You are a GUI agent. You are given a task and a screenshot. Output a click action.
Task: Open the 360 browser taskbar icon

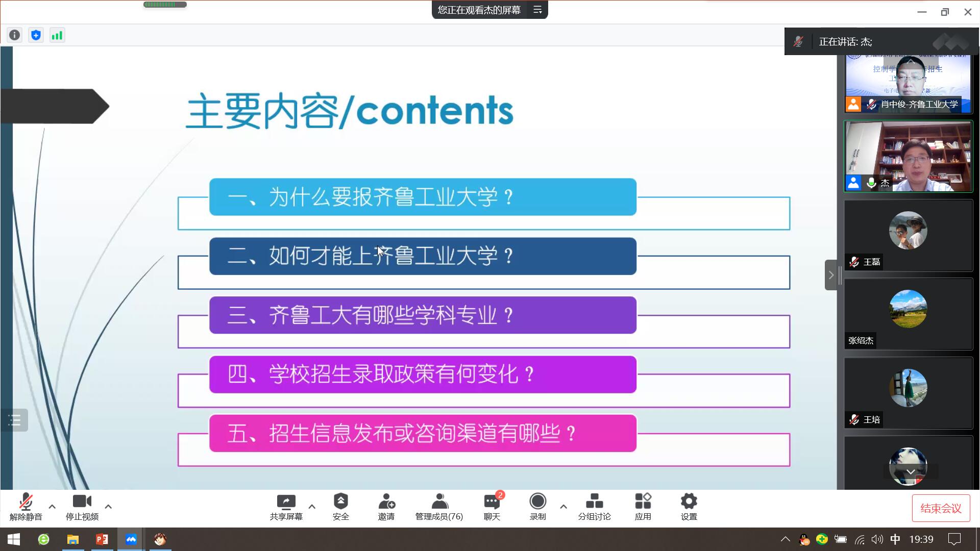point(44,539)
